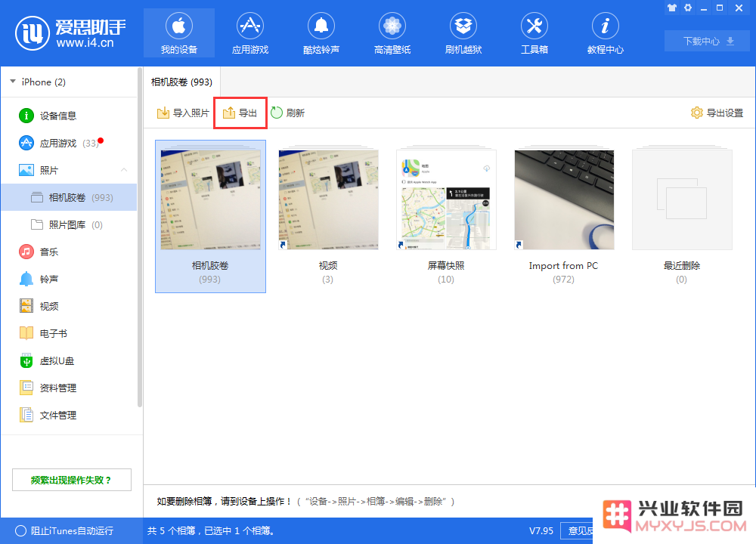Click the 屏幕快照 (10) count label

tap(446, 280)
